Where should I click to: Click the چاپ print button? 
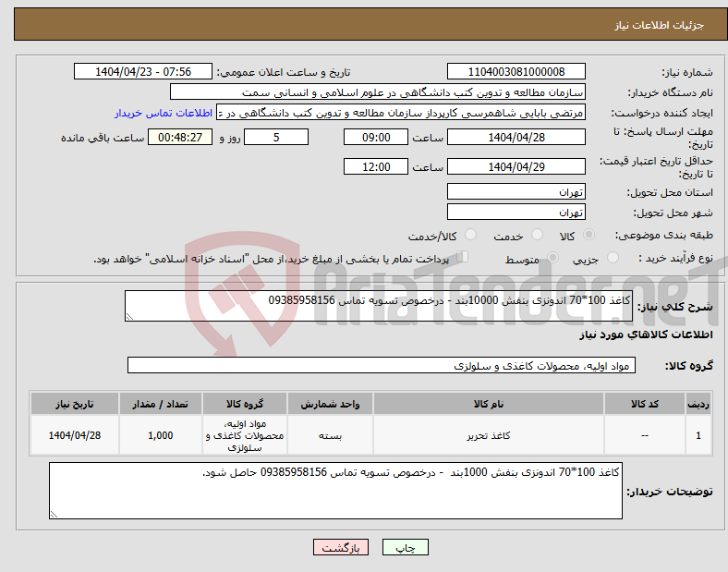[405, 547]
